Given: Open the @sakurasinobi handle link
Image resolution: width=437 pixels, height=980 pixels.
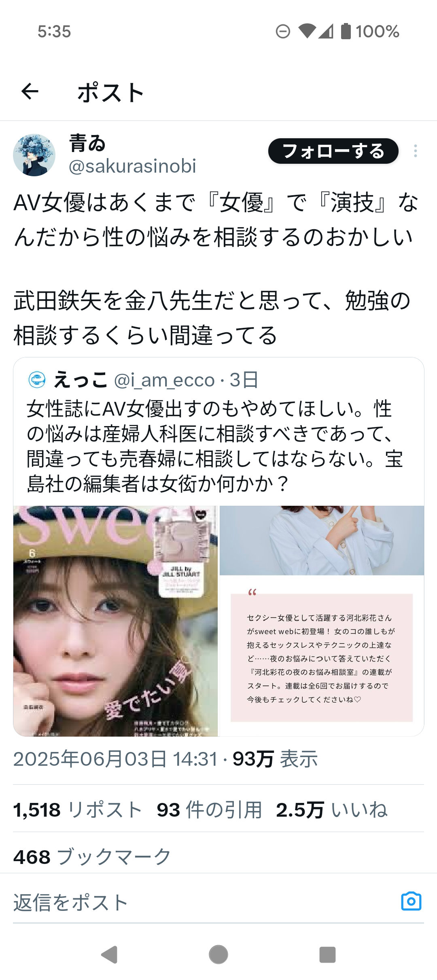Looking at the screenshot, I should pos(132,166).
